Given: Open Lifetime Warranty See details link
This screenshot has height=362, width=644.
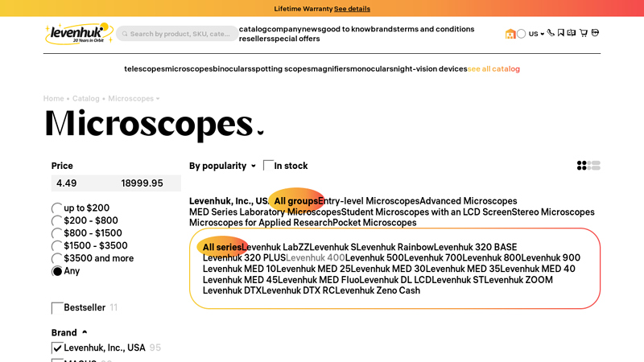Looking at the screenshot, I should click(x=352, y=9).
